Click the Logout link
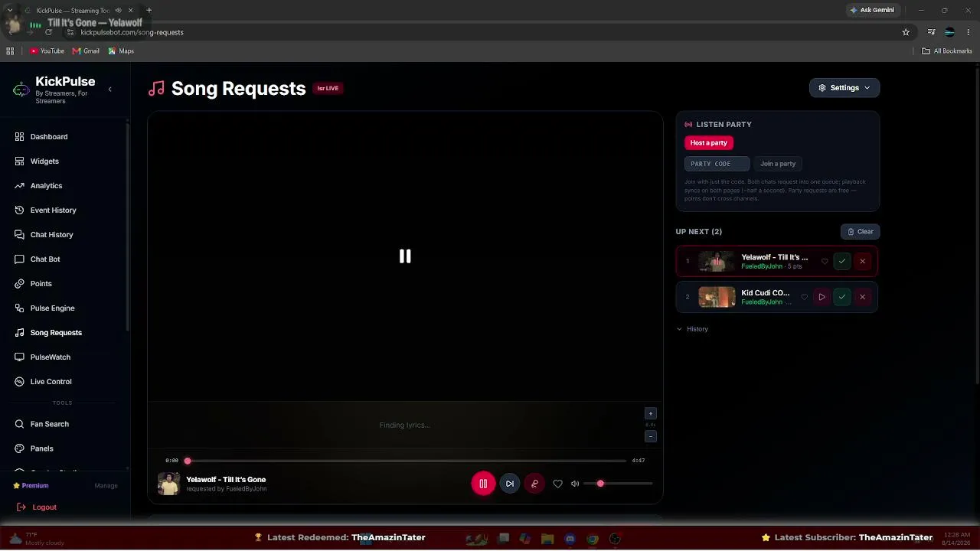 pyautogui.click(x=37, y=507)
